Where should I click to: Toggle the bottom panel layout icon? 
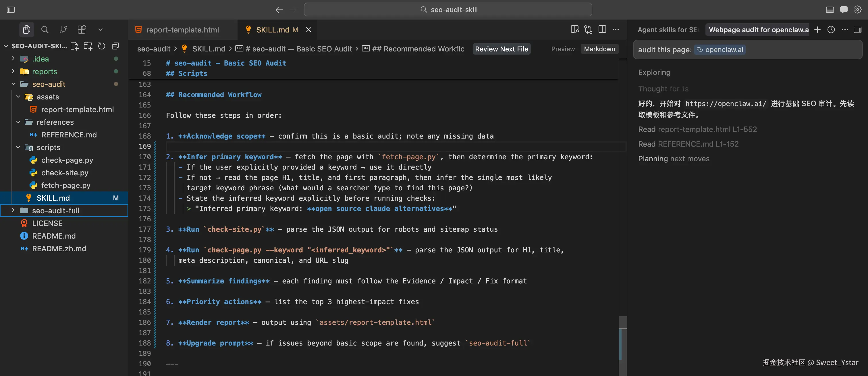(x=830, y=9)
